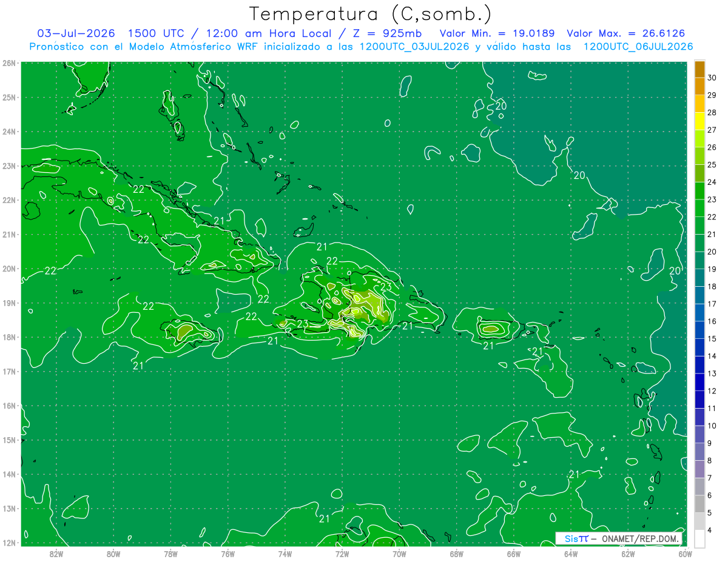Screen dimensions: 728x562
Task: Click the 15N latitude axis label
Action: point(9,440)
